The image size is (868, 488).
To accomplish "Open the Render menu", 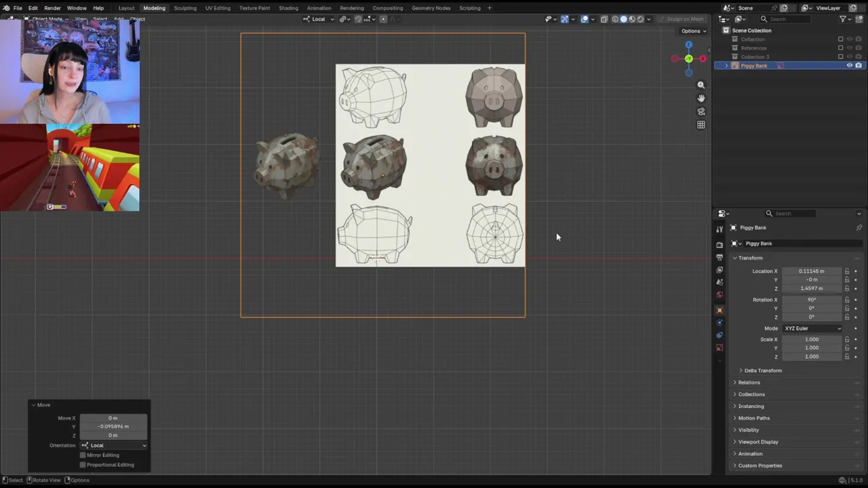I will pos(52,8).
